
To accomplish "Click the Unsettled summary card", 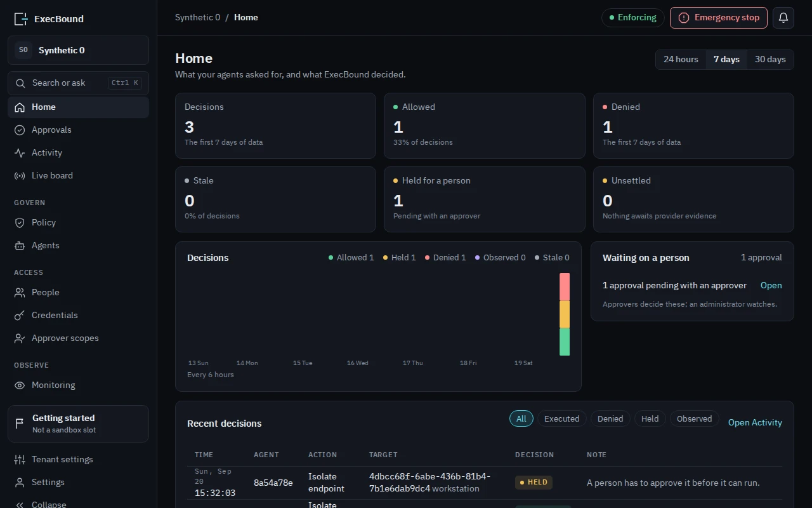I will coord(693,199).
